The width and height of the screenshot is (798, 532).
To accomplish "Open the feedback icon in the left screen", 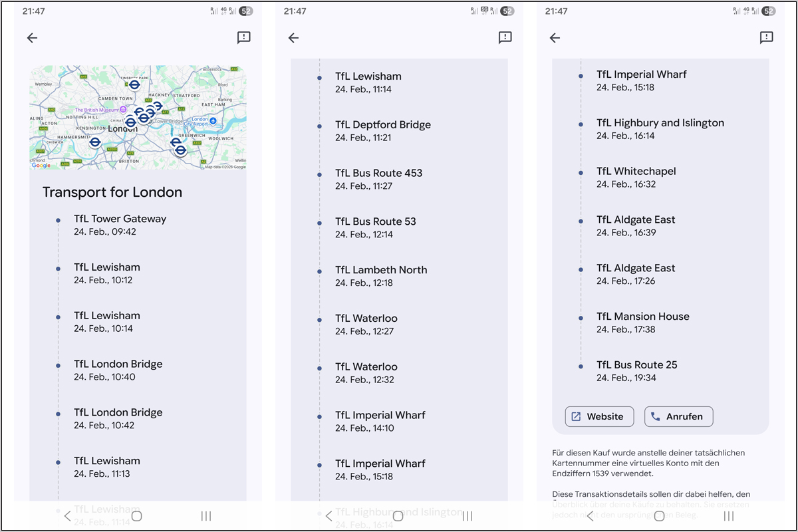I will coord(244,38).
